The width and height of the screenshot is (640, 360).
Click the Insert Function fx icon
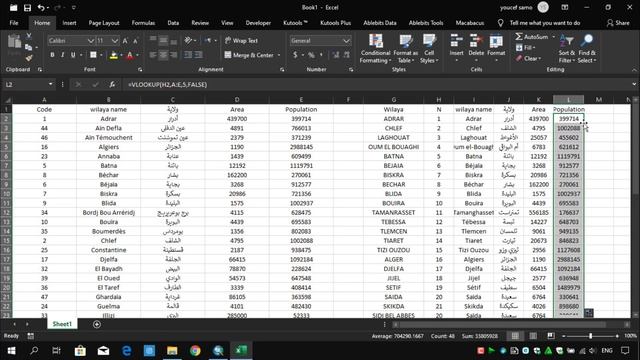pos(111,84)
